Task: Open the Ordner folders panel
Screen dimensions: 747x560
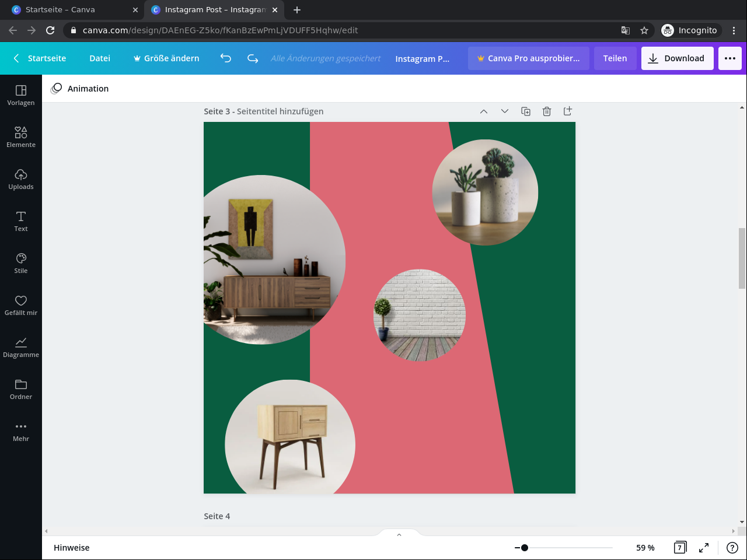Action: click(x=21, y=390)
